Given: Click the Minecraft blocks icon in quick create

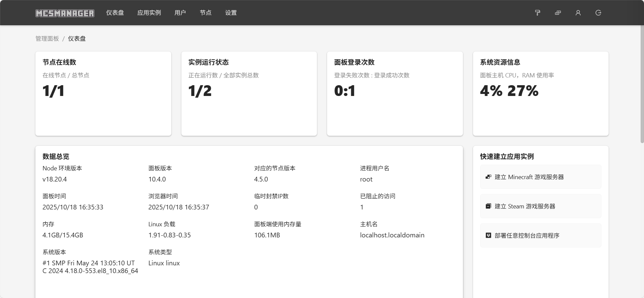Looking at the screenshot, I should click(x=488, y=177).
